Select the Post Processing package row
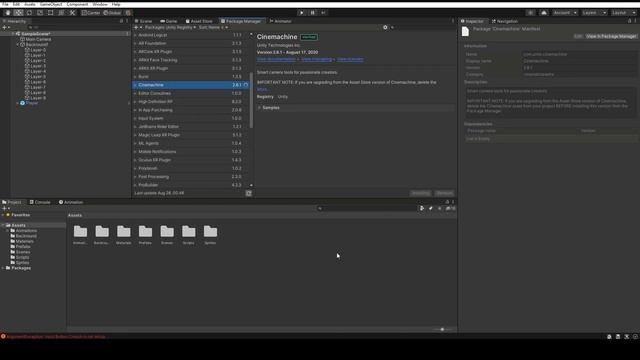This screenshot has height=360, width=640. click(191, 177)
